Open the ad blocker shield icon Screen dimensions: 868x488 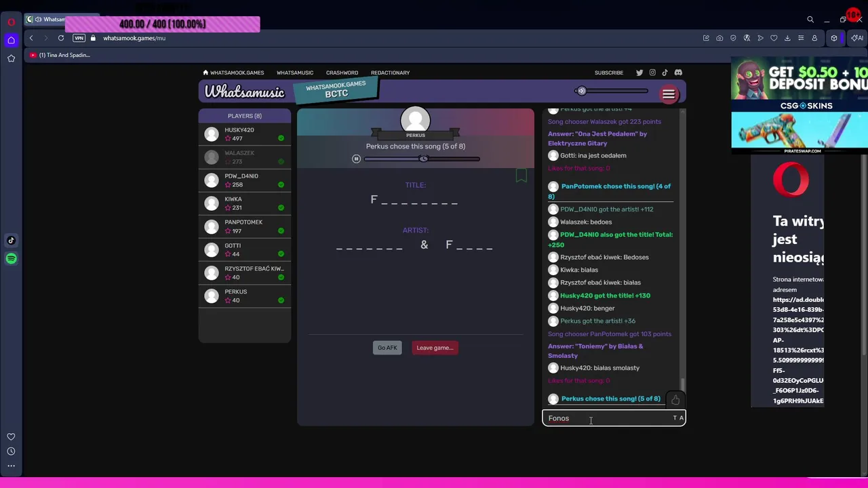tap(733, 38)
